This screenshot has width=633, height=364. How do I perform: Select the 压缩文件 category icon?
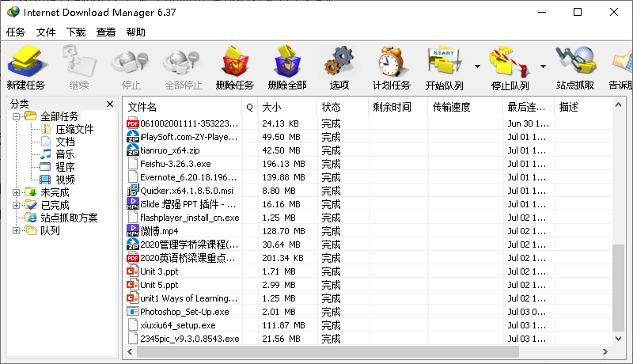[47, 129]
